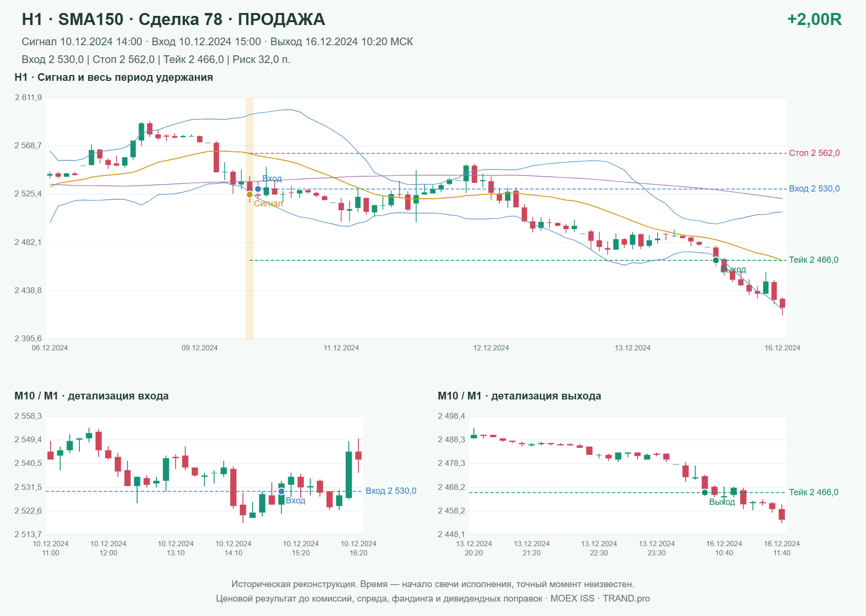Select the 'Тейк 2 466,0' label in exit-detail chart
Viewport: 866px width, 616px height.
coord(814,492)
